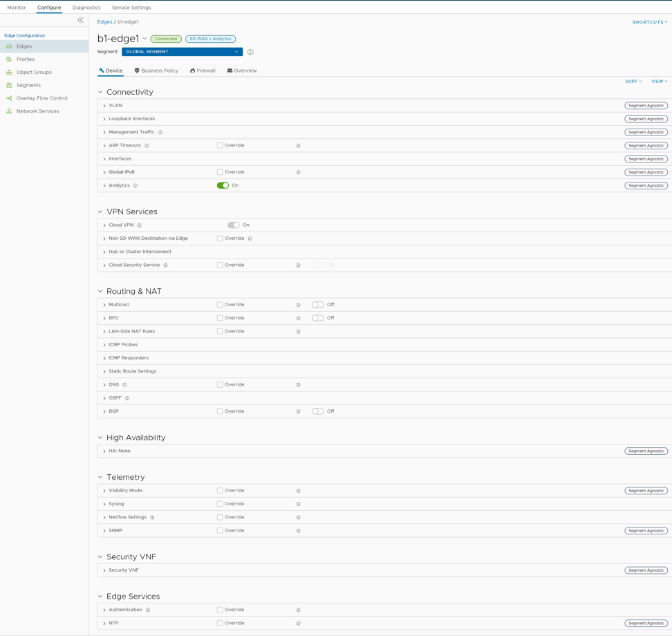Click info icon beside Cloud VPN
This screenshot has width=672, height=636.
coord(139,225)
